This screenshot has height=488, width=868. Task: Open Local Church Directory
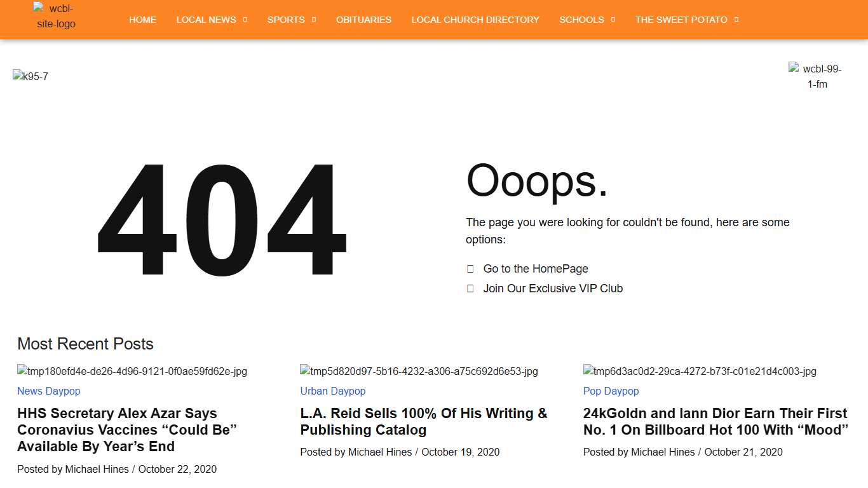pyautogui.click(x=475, y=20)
